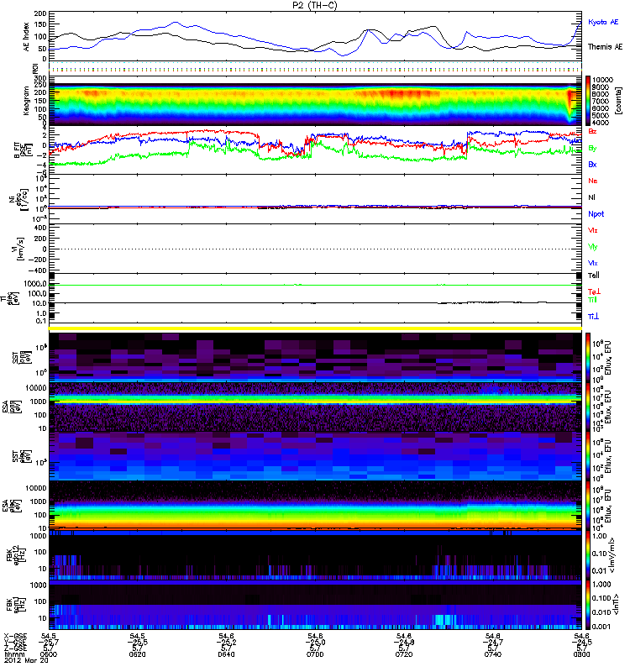Screen dimensions: 630x672
Task: Click the AE index line plot panel
Action: (315, 35)
